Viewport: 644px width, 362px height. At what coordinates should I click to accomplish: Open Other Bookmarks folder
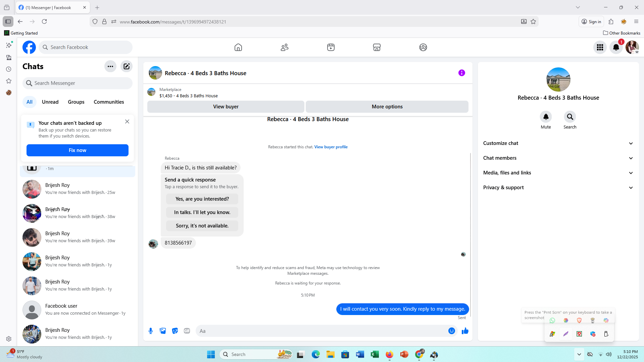[622, 33]
